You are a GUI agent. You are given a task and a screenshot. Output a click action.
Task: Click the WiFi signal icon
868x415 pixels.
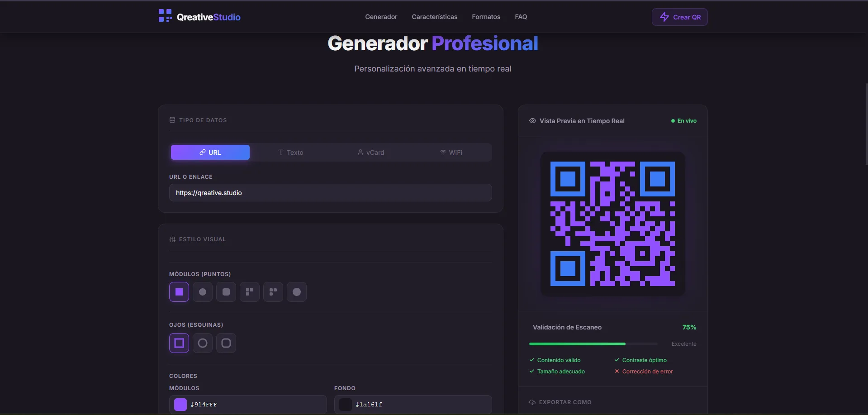click(x=443, y=152)
